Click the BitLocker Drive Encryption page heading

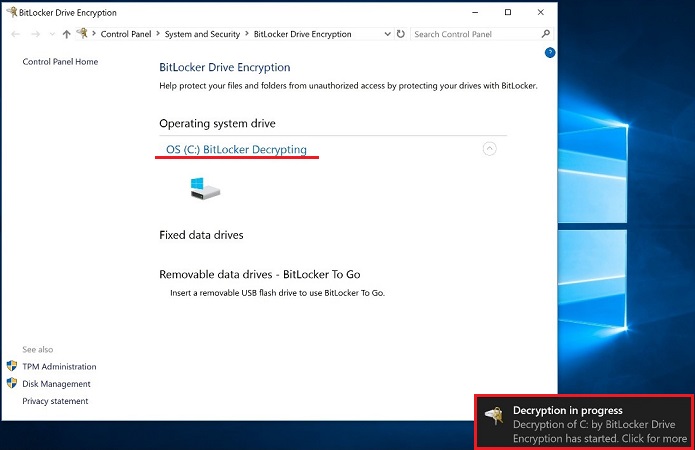coord(225,67)
